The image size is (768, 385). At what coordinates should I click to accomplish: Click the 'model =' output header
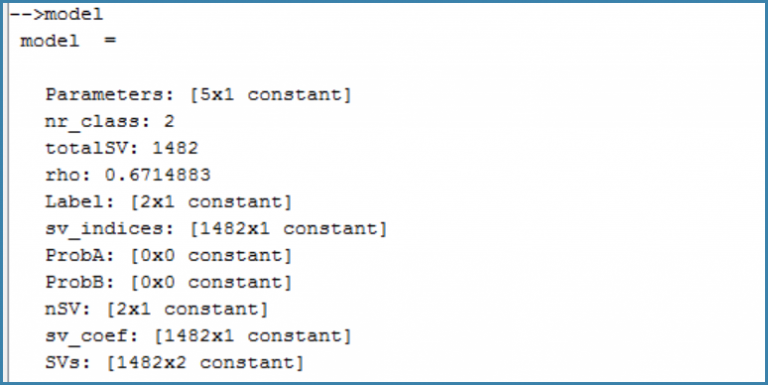pos(68,41)
